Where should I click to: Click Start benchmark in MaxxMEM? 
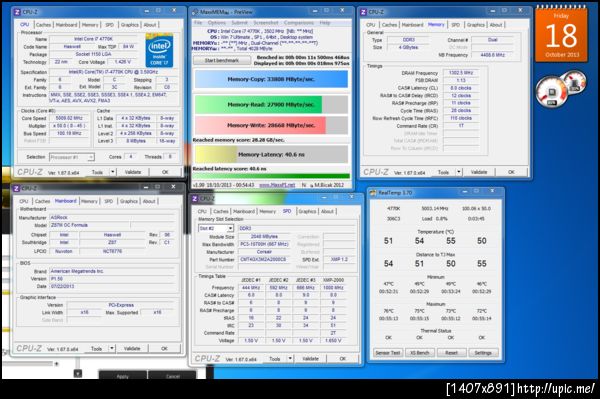tap(222, 60)
